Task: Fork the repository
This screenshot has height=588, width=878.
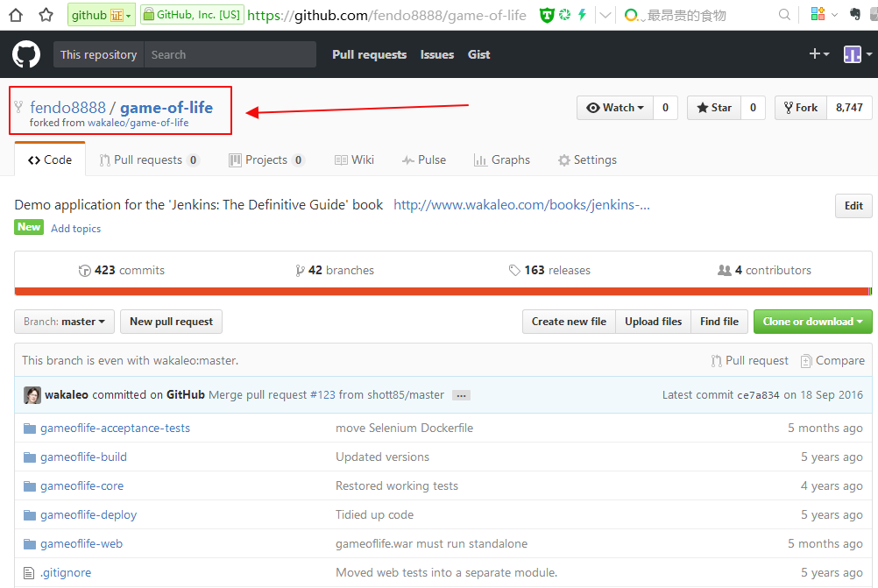Action: pyautogui.click(x=801, y=108)
